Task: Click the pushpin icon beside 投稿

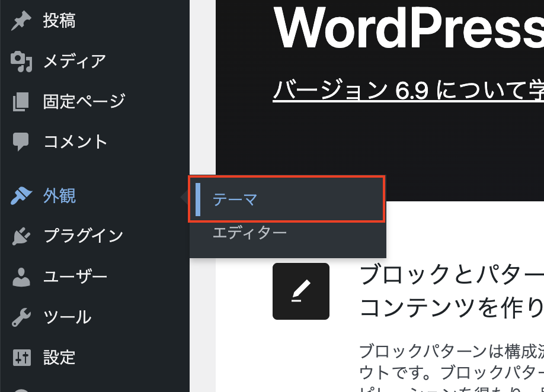Action: (x=21, y=21)
